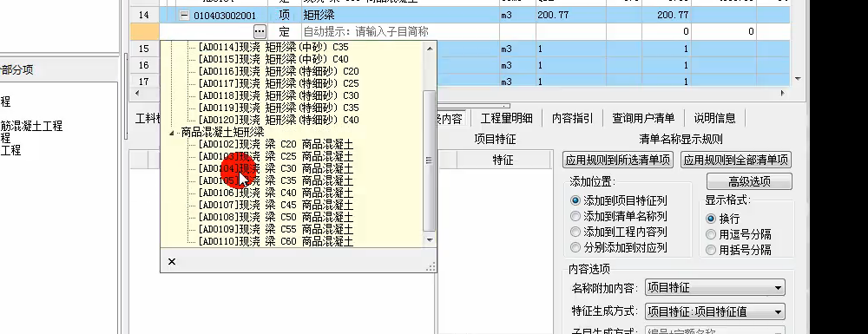868x334 pixels.
Task: Click the table's horizontal scroll-left arrow
Action: click(x=138, y=93)
